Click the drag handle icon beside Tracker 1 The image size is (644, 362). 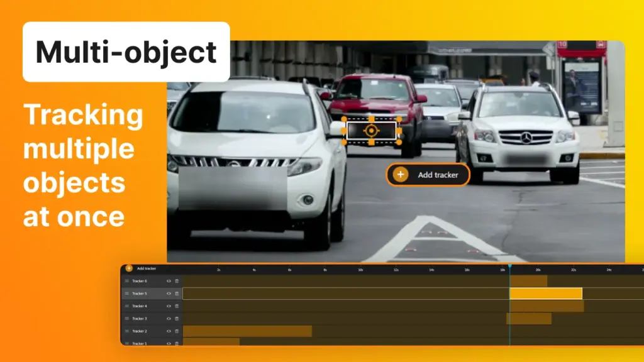126,343
